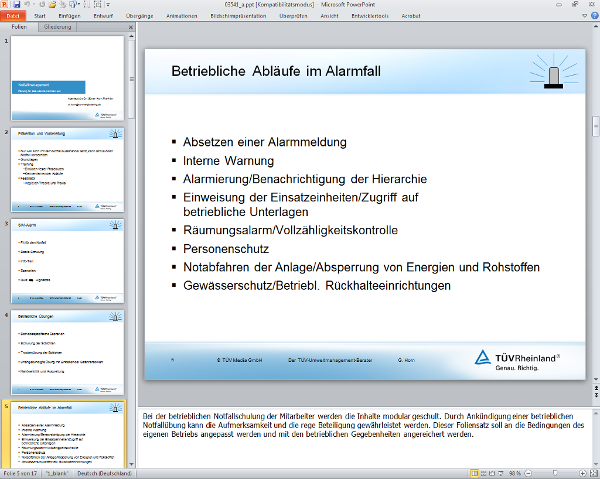Fit slide to current window
Viewport: 600px width, 479px height.
click(x=591, y=473)
